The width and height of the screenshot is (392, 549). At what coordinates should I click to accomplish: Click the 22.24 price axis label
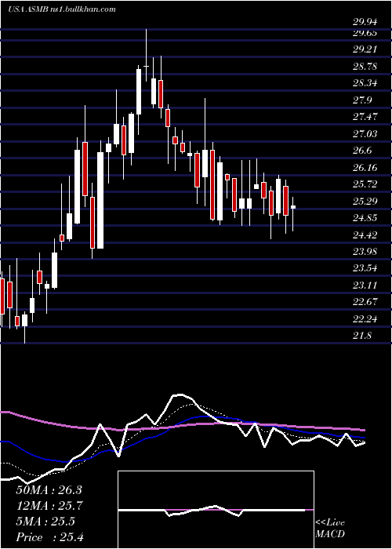[365, 318]
